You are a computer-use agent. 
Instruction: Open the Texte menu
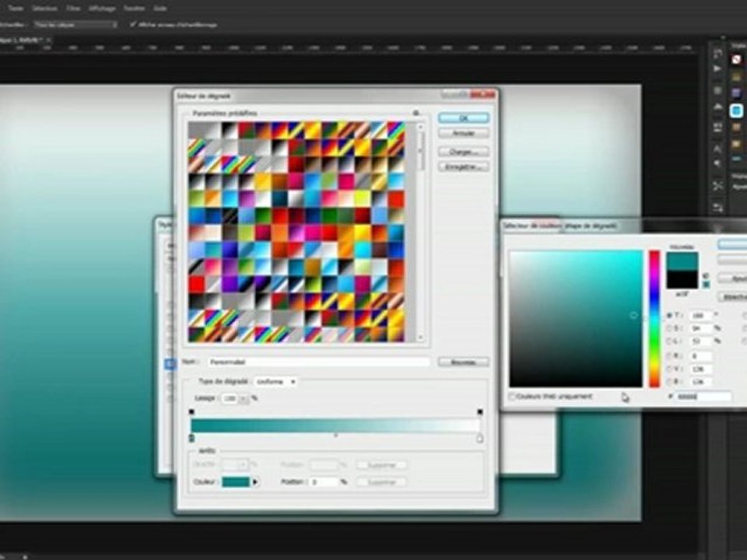tap(16, 9)
